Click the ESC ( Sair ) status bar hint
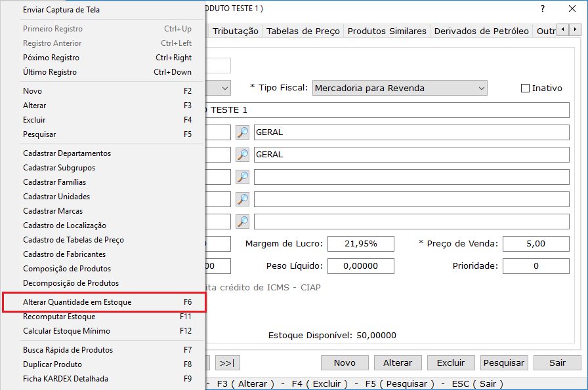Screen dimensions: 588x390 477,383
